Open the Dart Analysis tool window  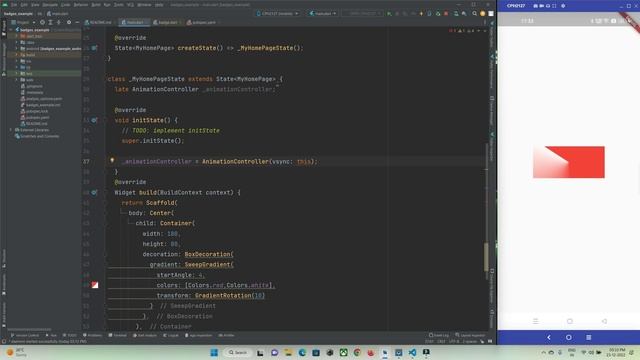144,335
